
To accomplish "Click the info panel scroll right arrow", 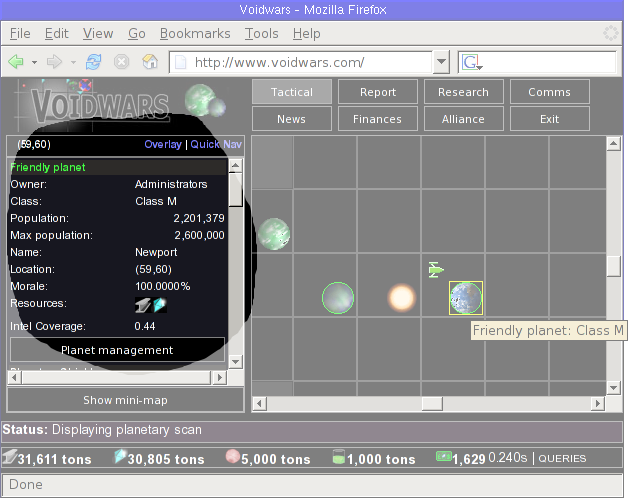I will point(220,378).
